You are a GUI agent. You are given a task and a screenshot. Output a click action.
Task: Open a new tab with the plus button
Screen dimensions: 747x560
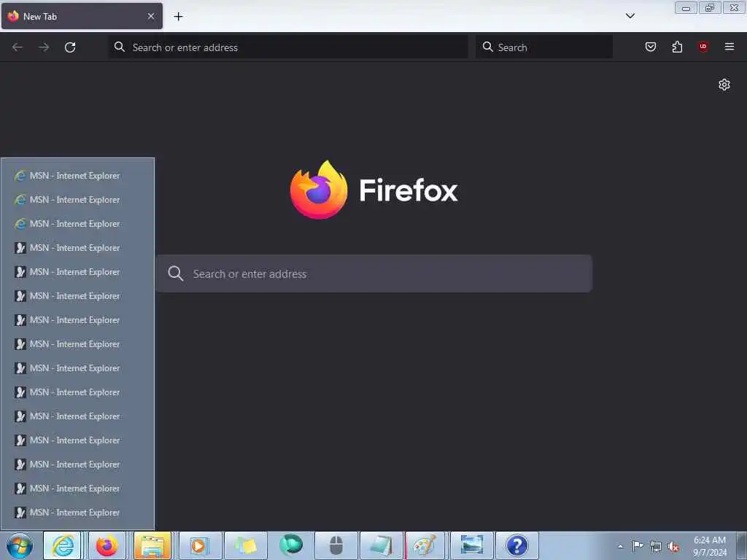(178, 17)
